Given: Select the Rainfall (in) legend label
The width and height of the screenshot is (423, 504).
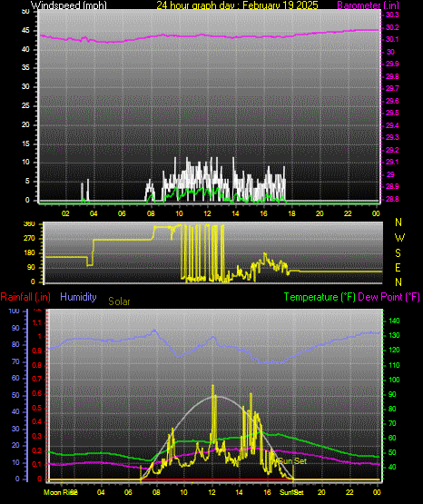Looking at the screenshot, I should pyautogui.click(x=25, y=297).
